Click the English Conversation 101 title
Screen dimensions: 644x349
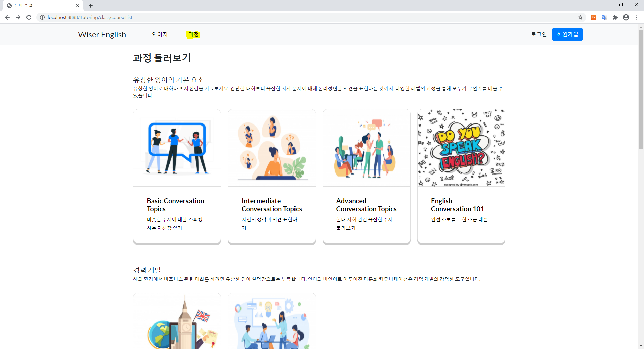458,205
